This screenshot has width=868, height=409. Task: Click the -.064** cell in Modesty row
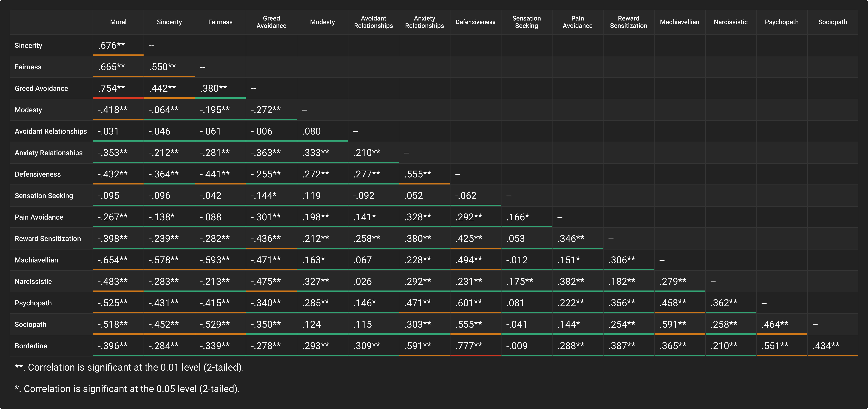tap(169, 110)
